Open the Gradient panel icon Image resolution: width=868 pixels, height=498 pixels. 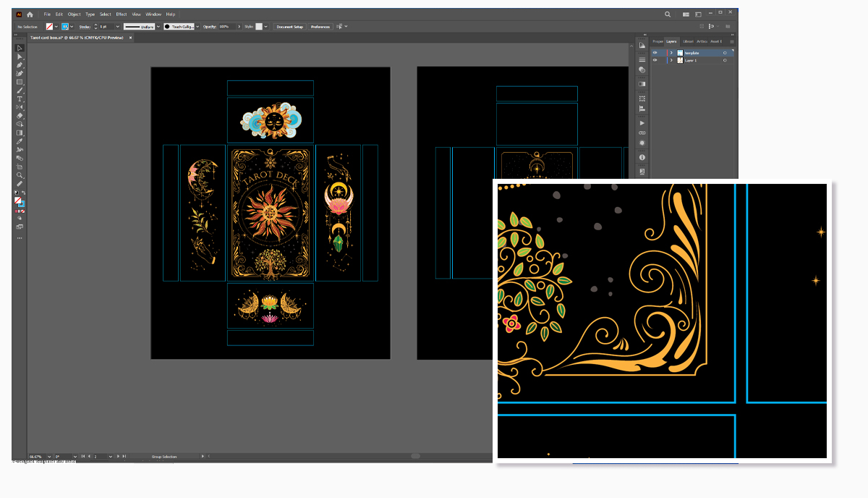(642, 84)
